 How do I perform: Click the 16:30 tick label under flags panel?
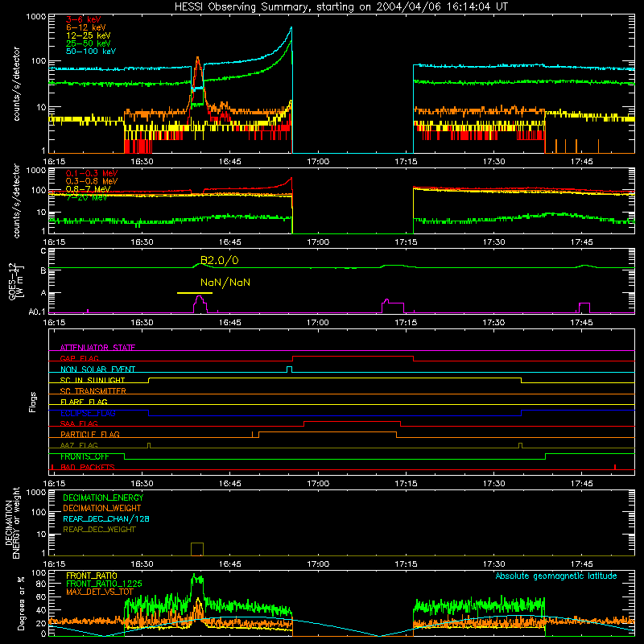[x=142, y=484]
